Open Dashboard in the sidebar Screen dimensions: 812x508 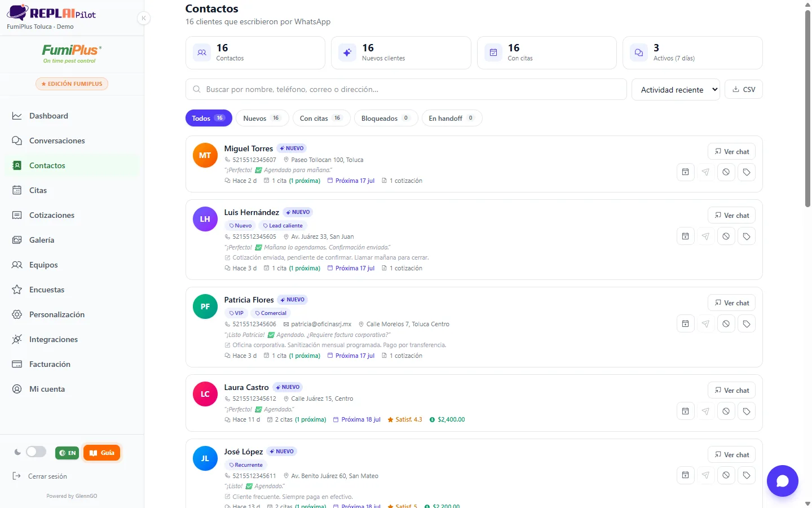coord(72,116)
